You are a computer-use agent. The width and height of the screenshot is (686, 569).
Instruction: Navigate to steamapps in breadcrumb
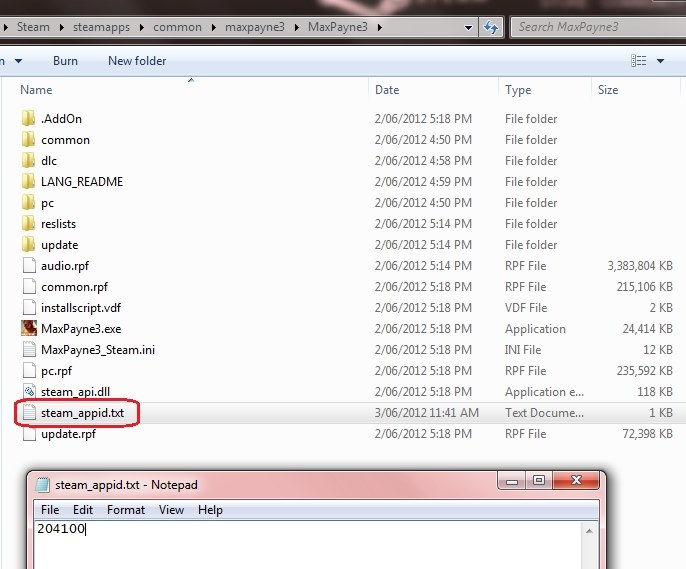tap(101, 27)
